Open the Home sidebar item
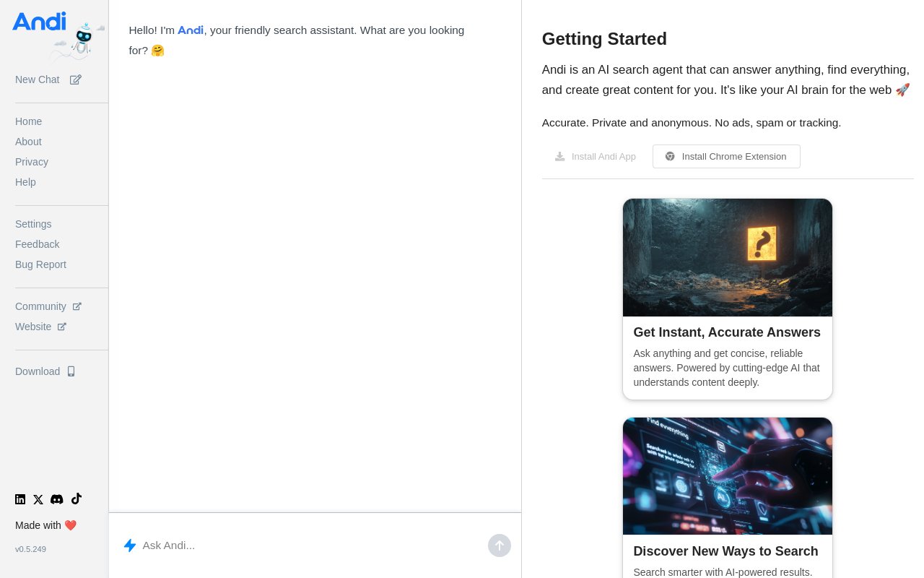 click(x=29, y=121)
